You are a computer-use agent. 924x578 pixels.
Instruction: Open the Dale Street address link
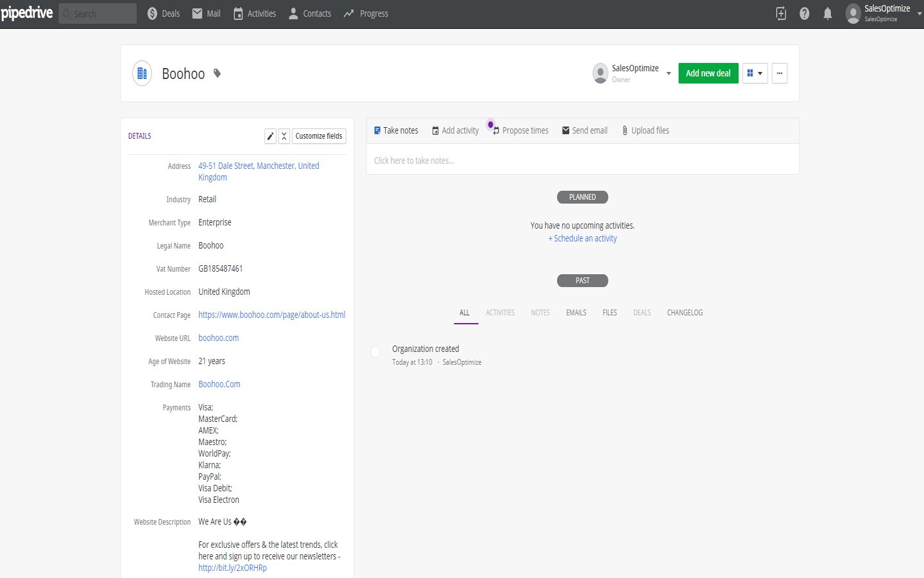pos(259,171)
